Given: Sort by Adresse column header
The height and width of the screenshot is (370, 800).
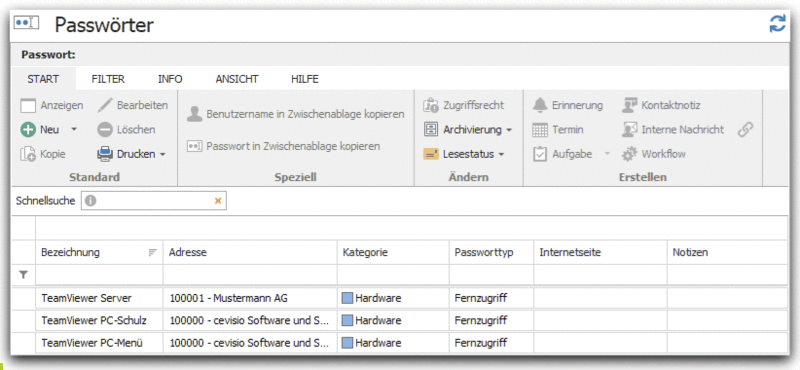Looking at the screenshot, I should point(250,253).
